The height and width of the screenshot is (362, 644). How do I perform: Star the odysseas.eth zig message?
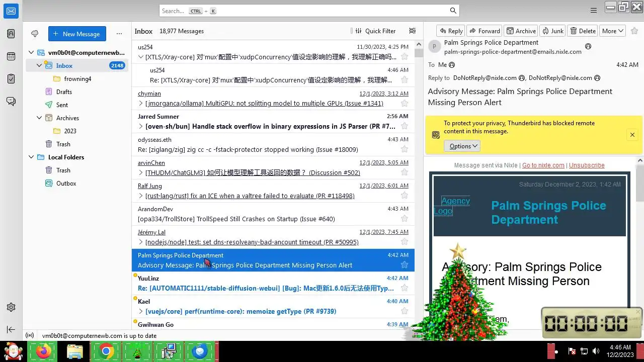tap(404, 149)
